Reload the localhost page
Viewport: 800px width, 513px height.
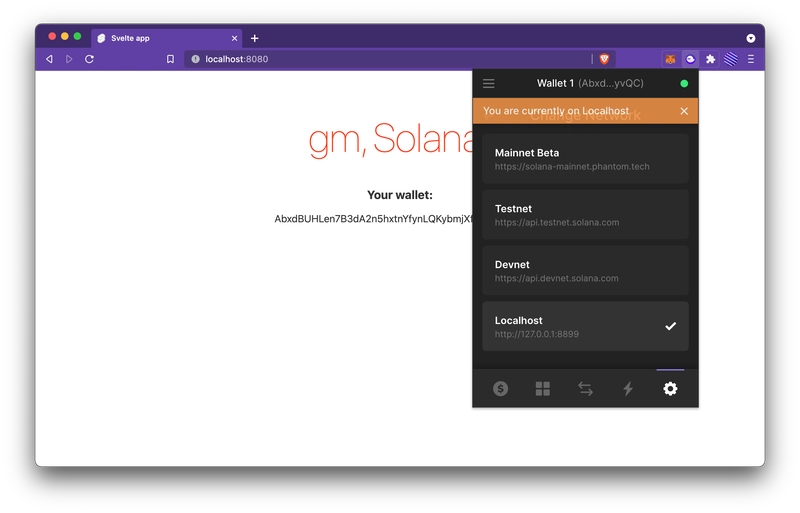click(89, 59)
